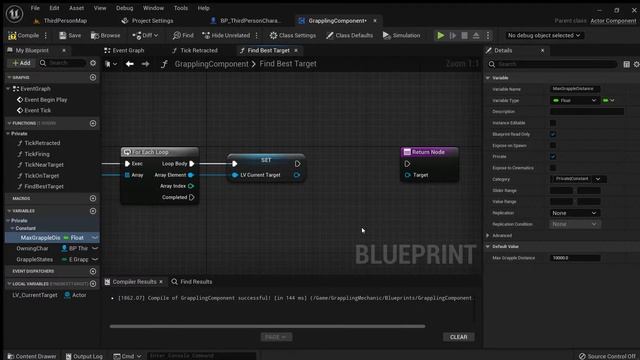Toggle Blueprint Read Only checkbox

[553, 134]
